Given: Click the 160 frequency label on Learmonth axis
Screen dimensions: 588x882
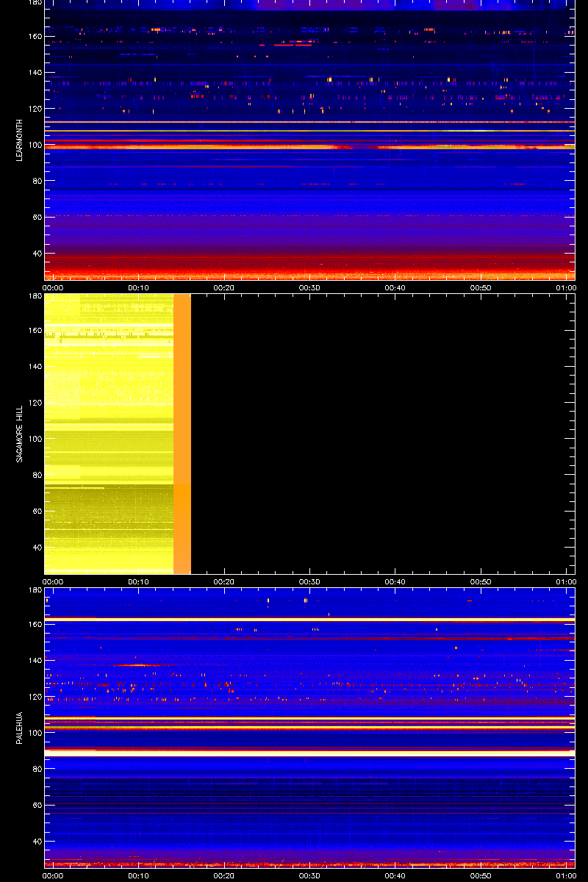Looking at the screenshot, I should pos(34,37).
